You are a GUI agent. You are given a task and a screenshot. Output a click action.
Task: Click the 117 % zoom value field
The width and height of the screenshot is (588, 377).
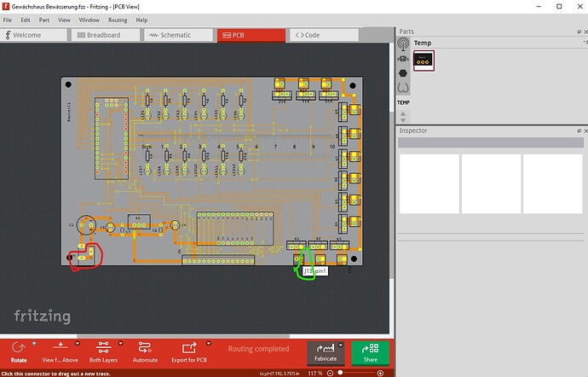click(315, 374)
